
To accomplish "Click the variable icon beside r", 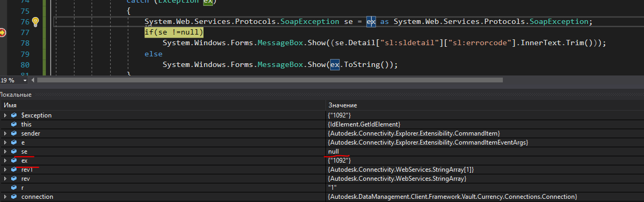I will click(14, 187).
